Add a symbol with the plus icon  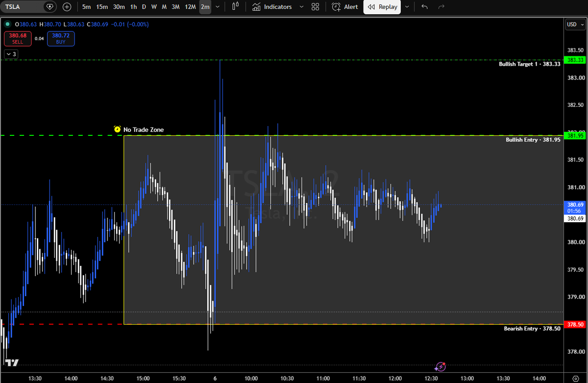(67, 7)
